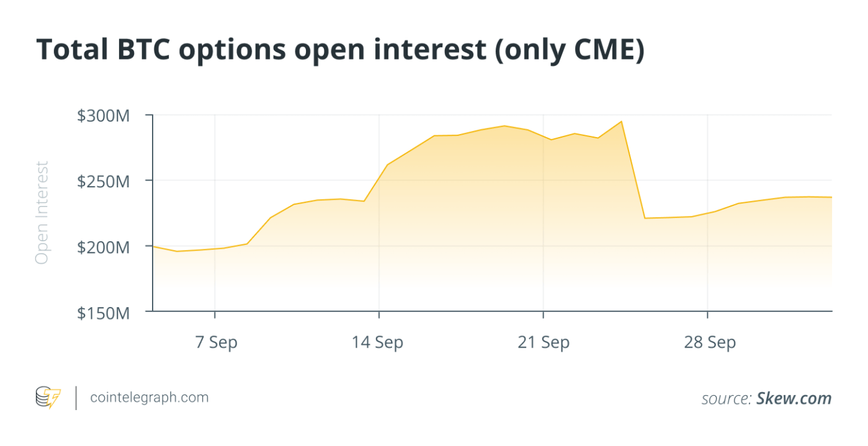Image resolution: width=868 pixels, height=446 pixels.
Task: Select the 7 Sep date label
Action: 215,342
